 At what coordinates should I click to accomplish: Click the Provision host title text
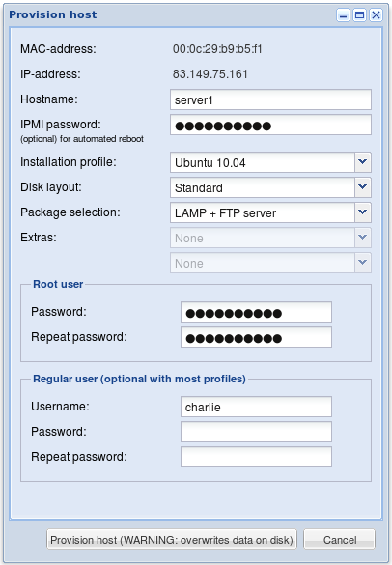(x=53, y=14)
